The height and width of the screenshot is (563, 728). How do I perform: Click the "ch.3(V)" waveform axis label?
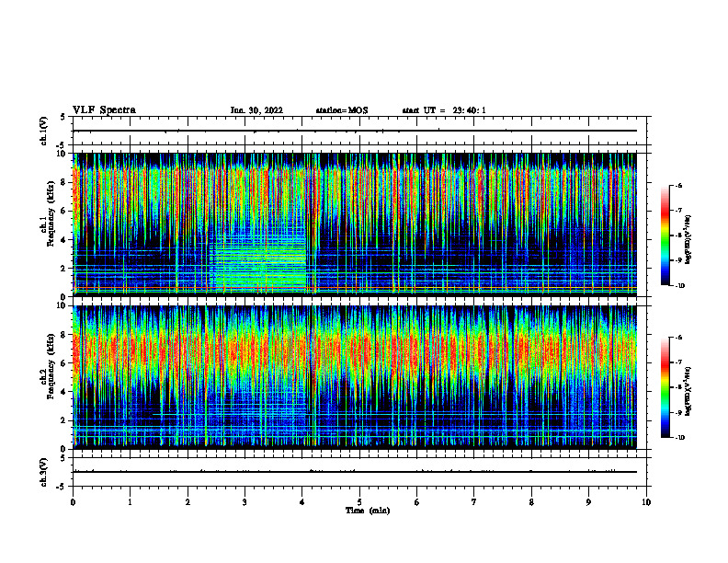43,472
